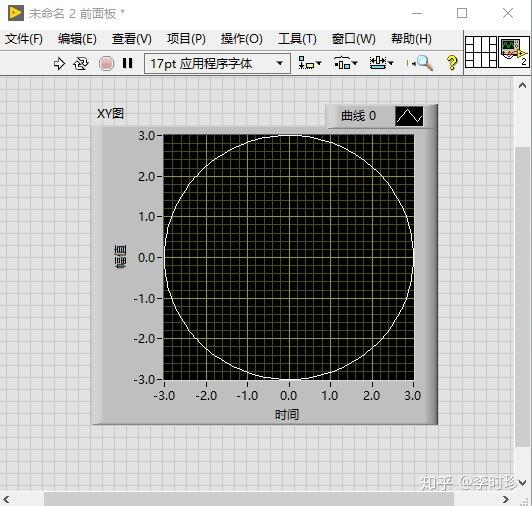532x506 pixels.
Task: Minimize the front panel window
Action: point(417,13)
